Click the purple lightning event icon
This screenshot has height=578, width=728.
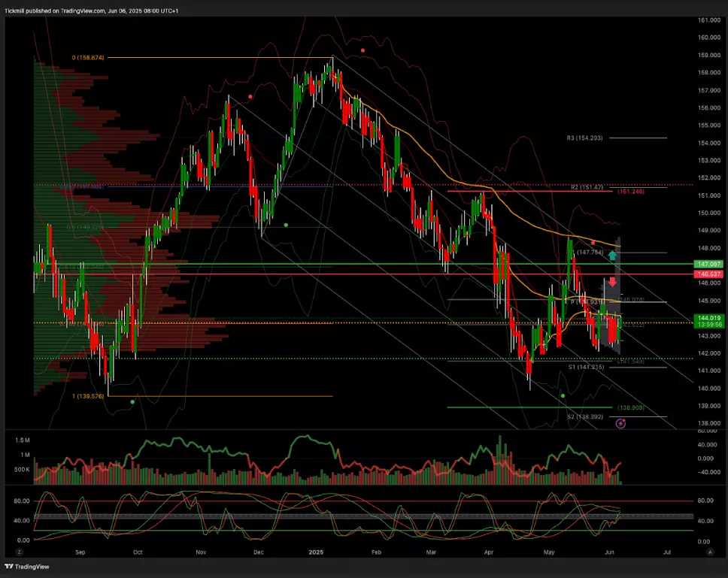tap(620, 424)
